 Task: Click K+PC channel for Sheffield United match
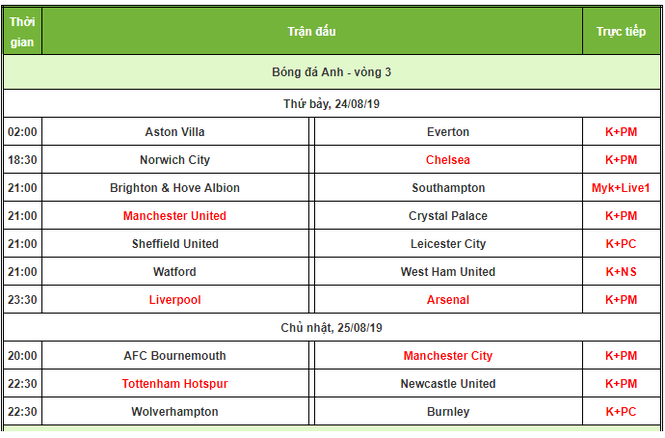click(x=621, y=244)
